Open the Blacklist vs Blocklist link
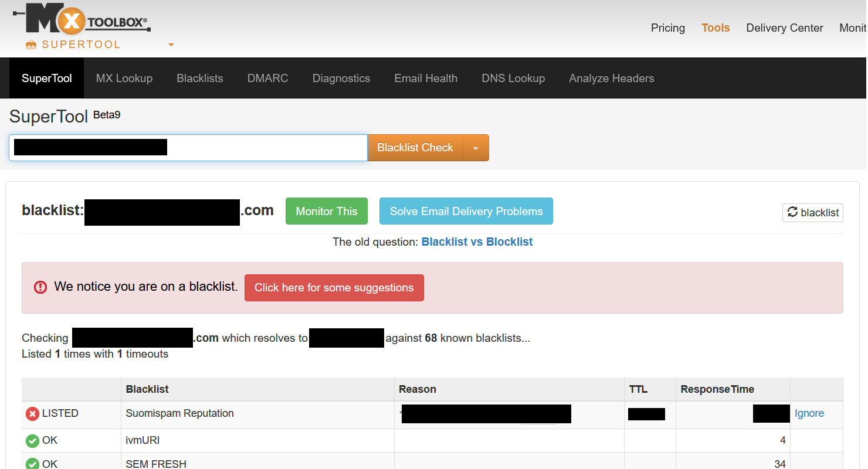Screen dimensions: 868x469 tap(477, 242)
